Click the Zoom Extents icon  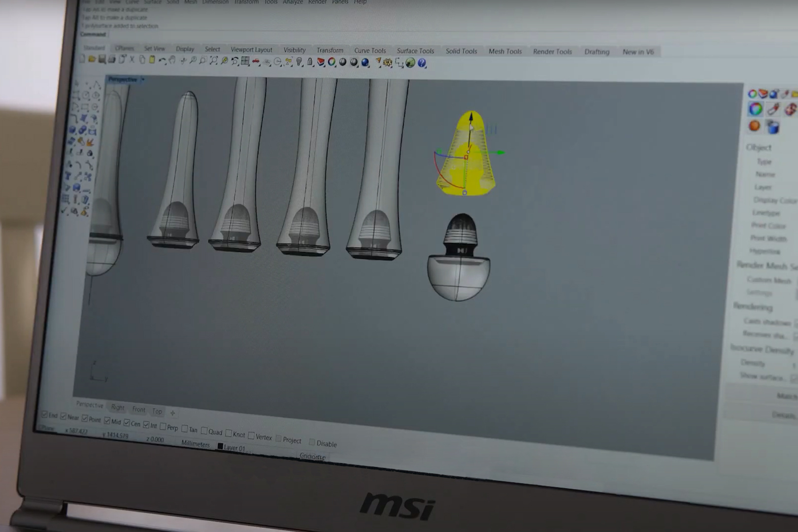pyautogui.click(x=214, y=60)
